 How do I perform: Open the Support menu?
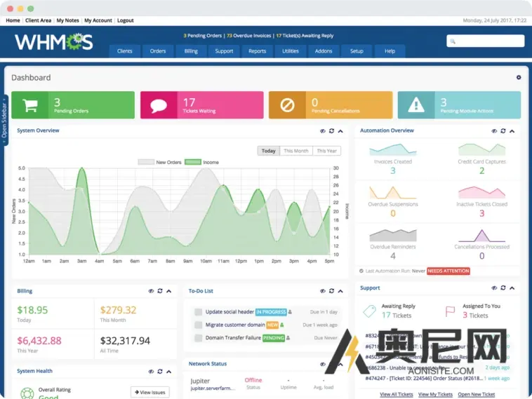[x=224, y=51]
